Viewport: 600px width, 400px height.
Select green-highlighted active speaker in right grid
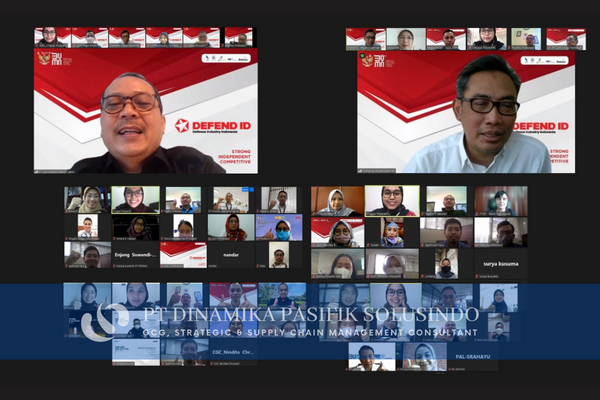click(x=391, y=199)
